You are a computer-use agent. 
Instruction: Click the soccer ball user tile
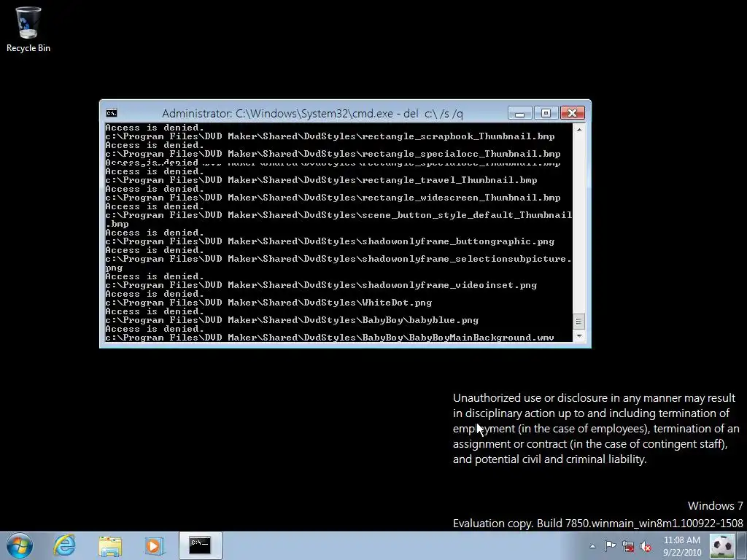tap(721, 546)
